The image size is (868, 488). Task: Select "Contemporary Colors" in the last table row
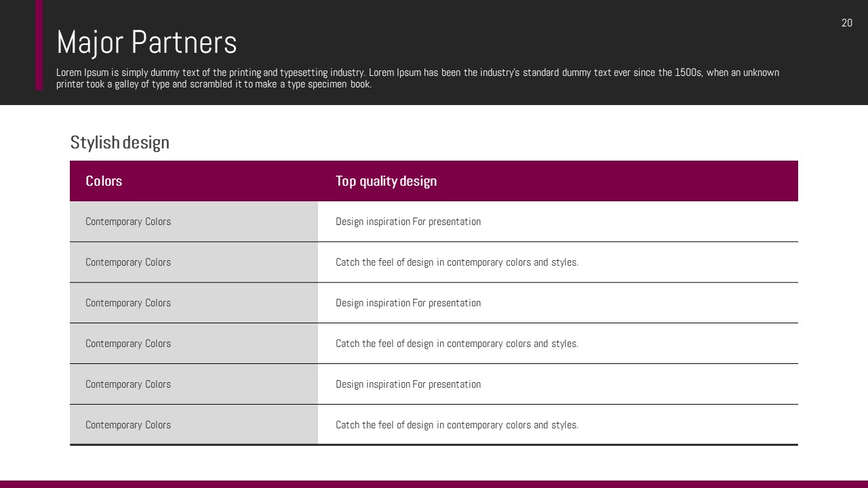pos(128,425)
